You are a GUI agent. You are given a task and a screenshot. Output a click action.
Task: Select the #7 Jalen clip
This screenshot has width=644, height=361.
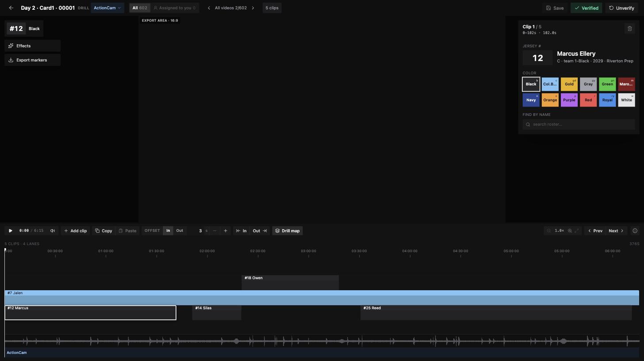322,298
